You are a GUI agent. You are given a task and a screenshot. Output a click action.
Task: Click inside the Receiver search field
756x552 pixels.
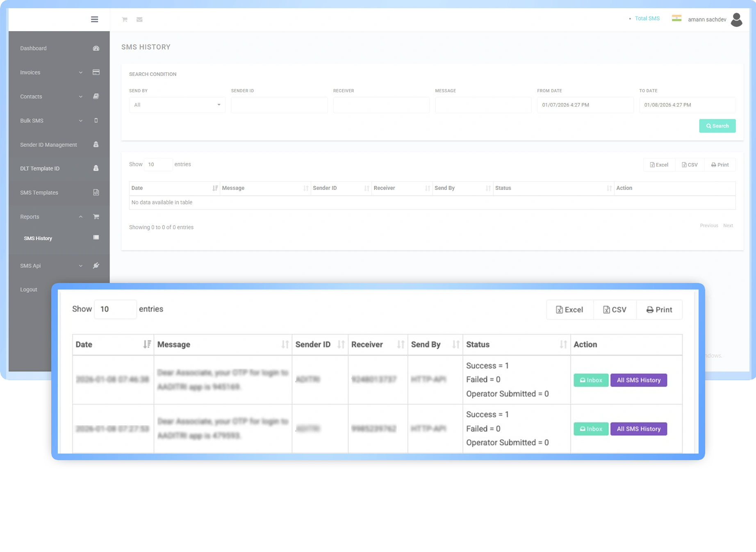(x=381, y=105)
